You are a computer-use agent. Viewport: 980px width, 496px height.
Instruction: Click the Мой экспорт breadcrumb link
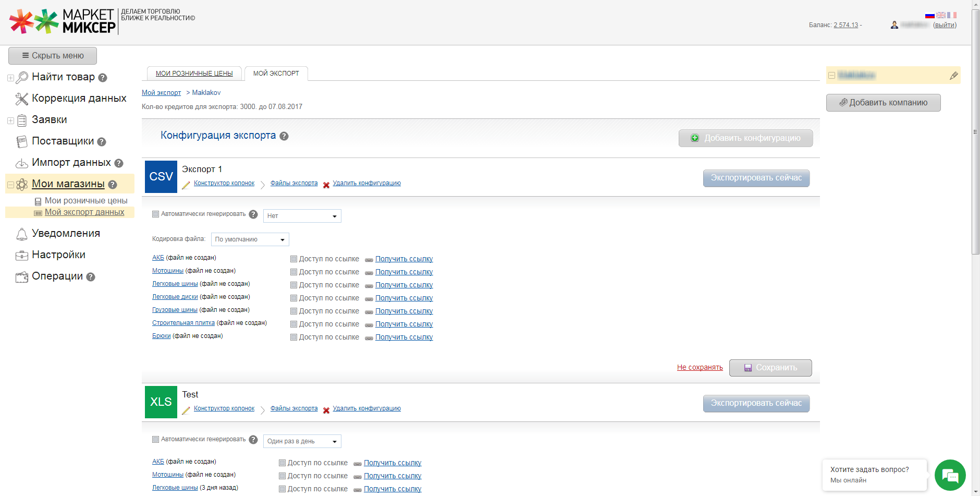161,93
